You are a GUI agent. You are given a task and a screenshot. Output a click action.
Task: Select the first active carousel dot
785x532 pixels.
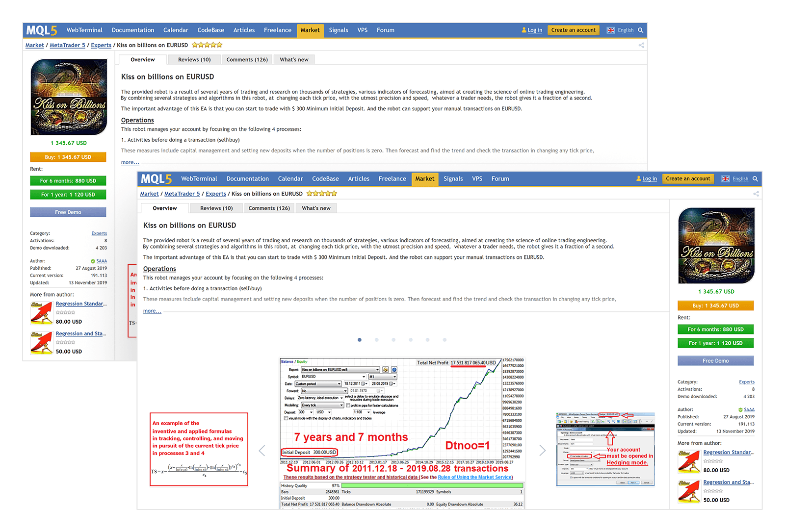360,340
